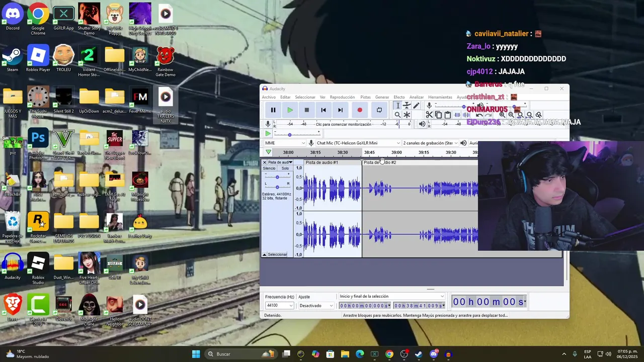Click the Copy icon in edit toolbar
Viewport: 644px width, 362px height.
(x=439, y=115)
